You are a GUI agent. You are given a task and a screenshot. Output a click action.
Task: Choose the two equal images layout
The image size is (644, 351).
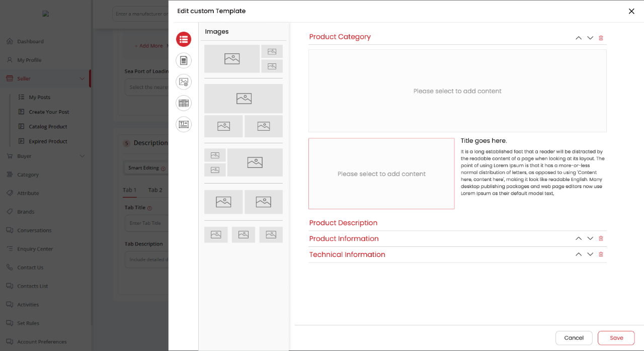pyautogui.click(x=244, y=202)
